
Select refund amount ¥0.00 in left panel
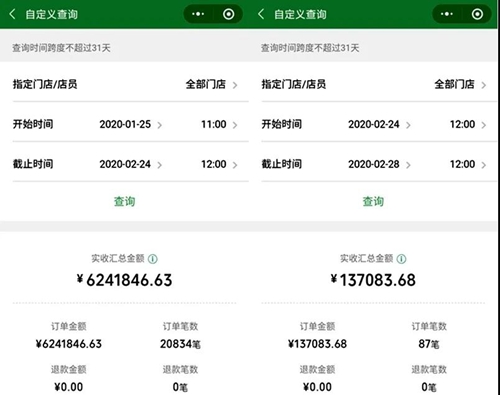[x=69, y=387]
